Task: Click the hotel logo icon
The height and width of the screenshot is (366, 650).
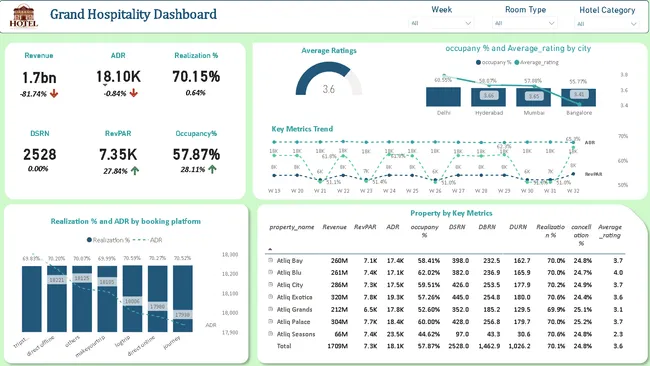Action: 24,16
